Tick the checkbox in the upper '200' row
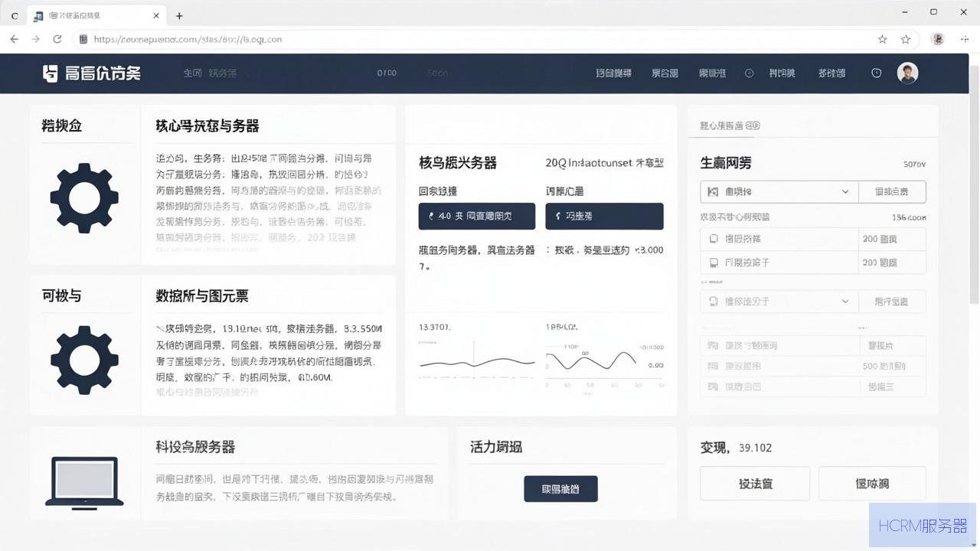The height and width of the screenshot is (551, 980). (714, 239)
